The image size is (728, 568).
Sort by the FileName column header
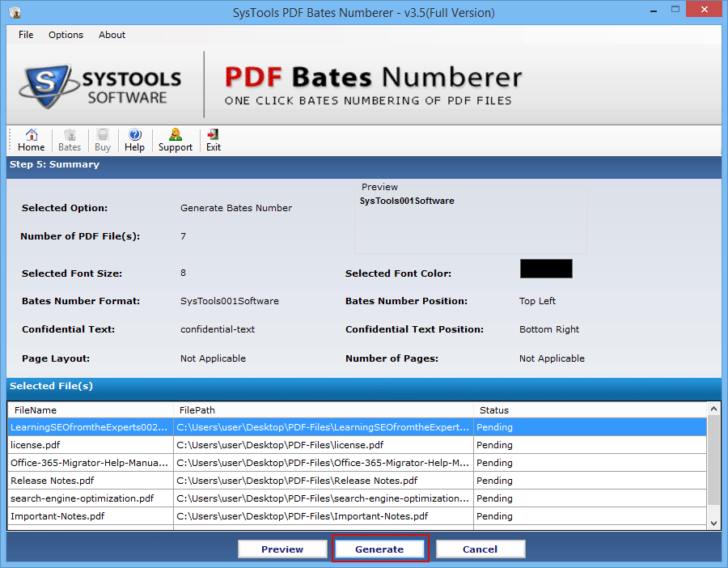[x=91, y=410]
